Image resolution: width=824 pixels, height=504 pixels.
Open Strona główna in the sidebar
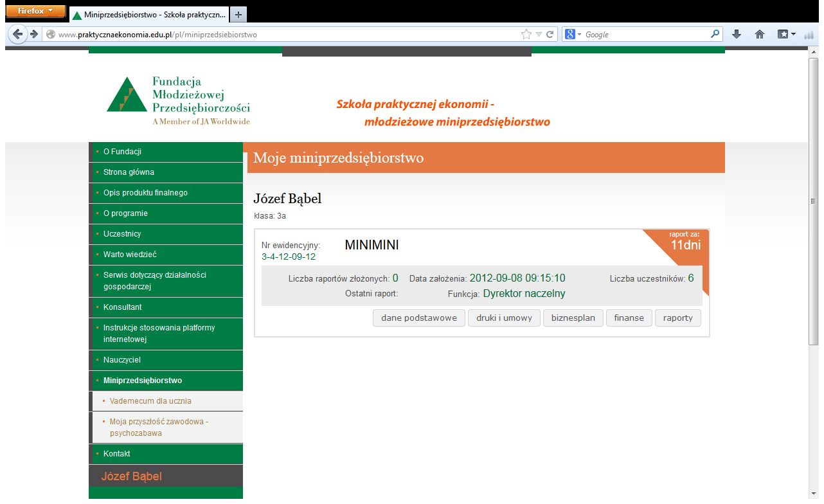tap(166, 172)
